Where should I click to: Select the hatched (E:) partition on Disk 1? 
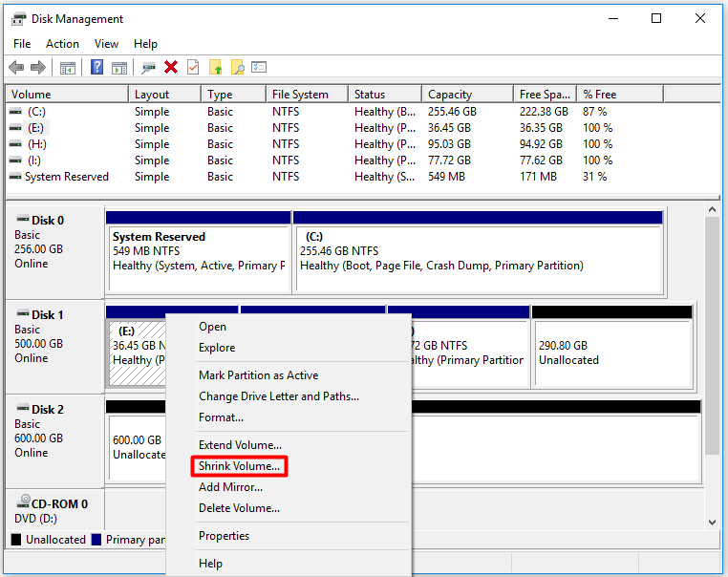pos(138,353)
